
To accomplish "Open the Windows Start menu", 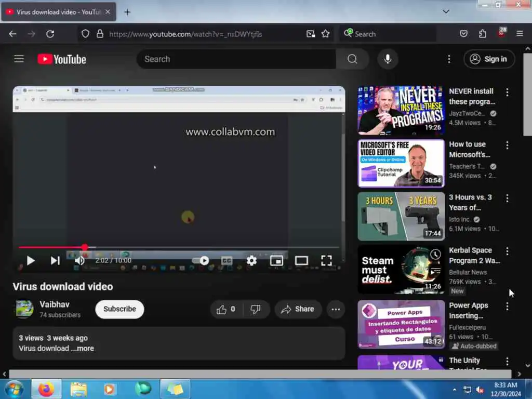I will pyautogui.click(x=14, y=389).
